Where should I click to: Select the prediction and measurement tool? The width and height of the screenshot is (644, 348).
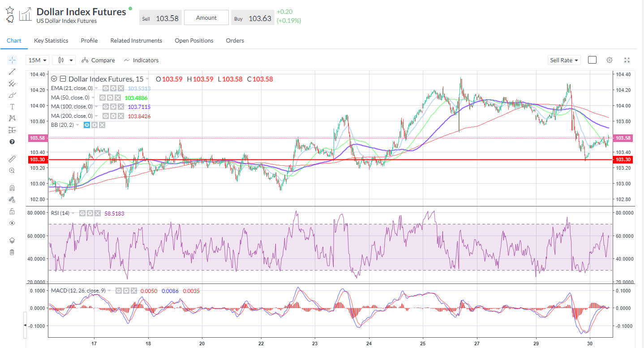click(12, 130)
